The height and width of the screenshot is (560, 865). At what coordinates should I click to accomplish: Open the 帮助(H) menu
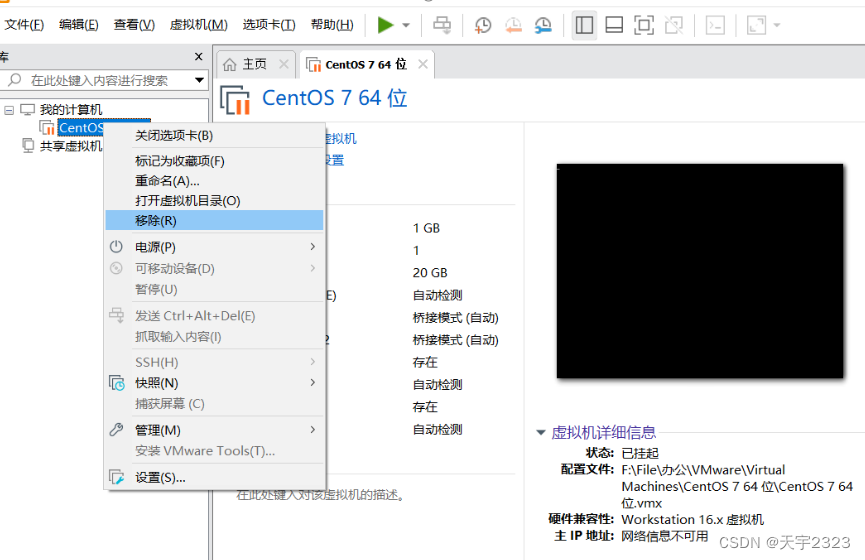click(332, 25)
